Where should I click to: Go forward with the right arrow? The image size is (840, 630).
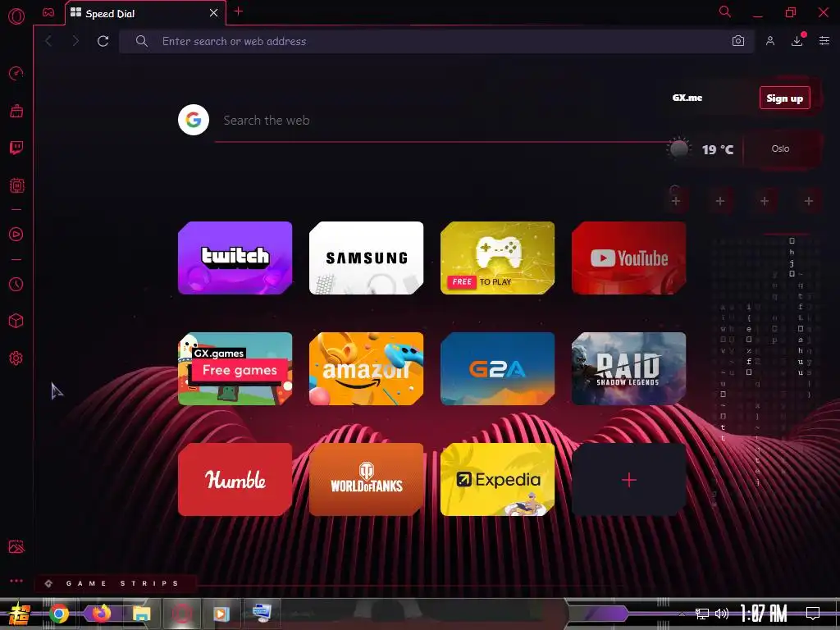(x=75, y=41)
